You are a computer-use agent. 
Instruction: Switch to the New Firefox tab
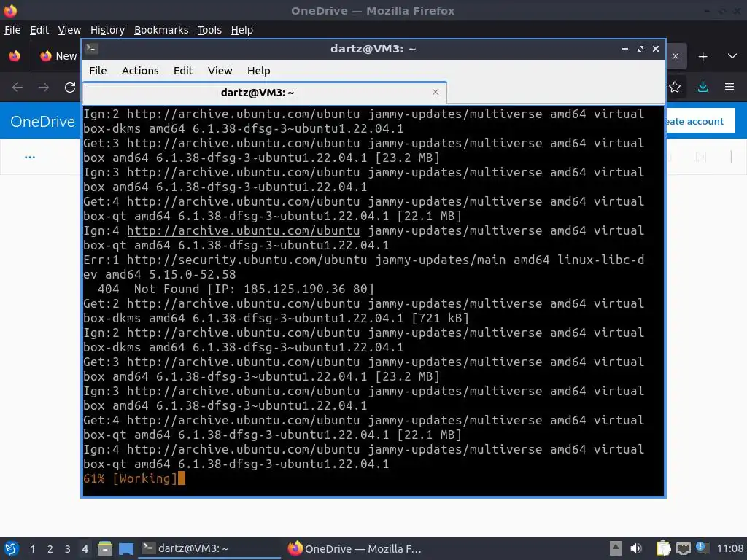pyautogui.click(x=58, y=56)
